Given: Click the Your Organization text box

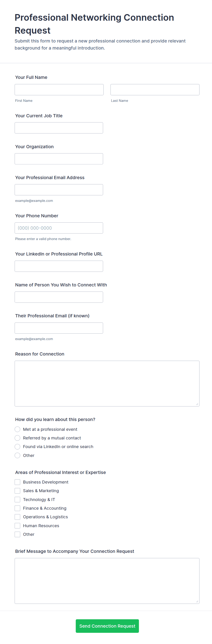Looking at the screenshot, I should coord(59,159).
